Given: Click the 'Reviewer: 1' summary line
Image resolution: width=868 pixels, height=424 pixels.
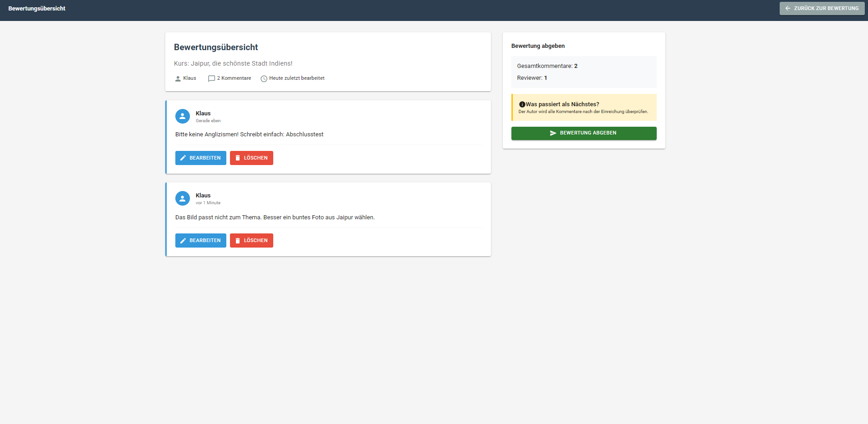Looking at the screenshot, I should click(x=532, y=78).
